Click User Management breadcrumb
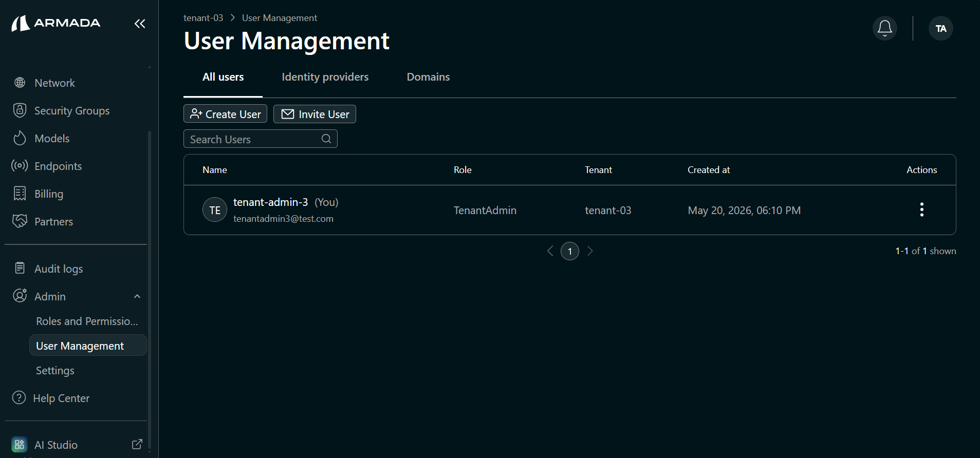980x458 pixels. 279,18
